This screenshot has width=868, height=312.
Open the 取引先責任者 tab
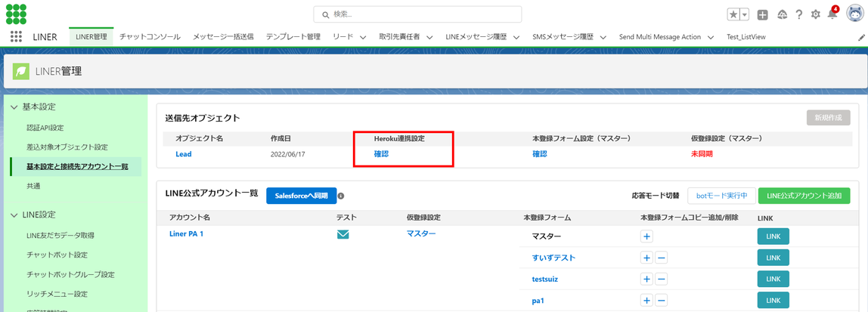[x=399, y=37]
